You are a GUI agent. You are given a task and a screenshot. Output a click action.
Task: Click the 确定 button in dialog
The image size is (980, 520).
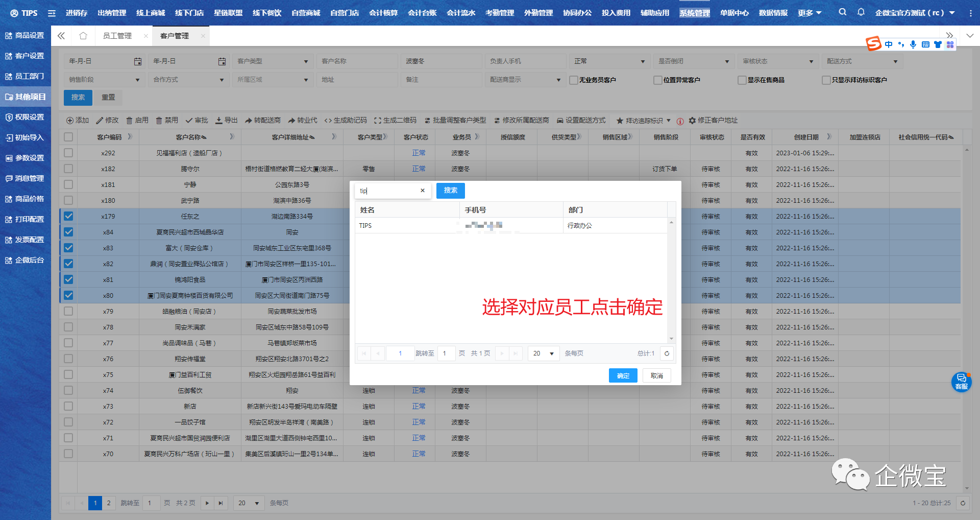[623, 375]
